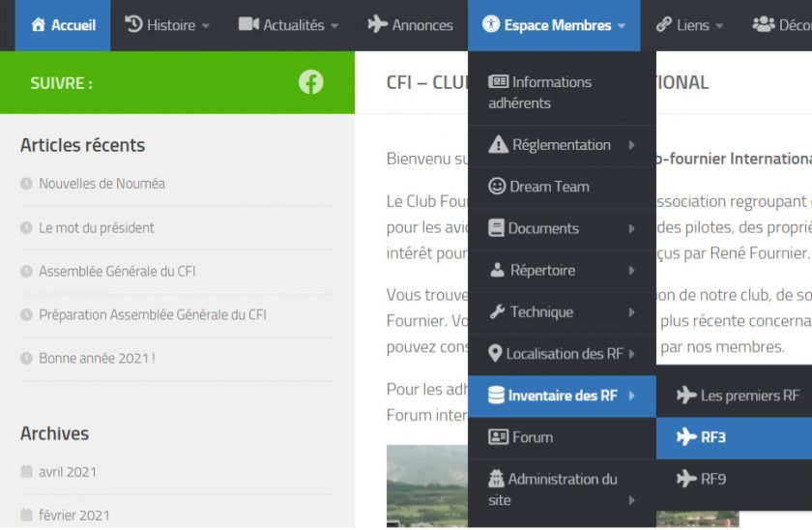Screen dimensions: 812x530
Task: Choose Forum in the Espace Membres menu
Action: click(x=532, y=437)
